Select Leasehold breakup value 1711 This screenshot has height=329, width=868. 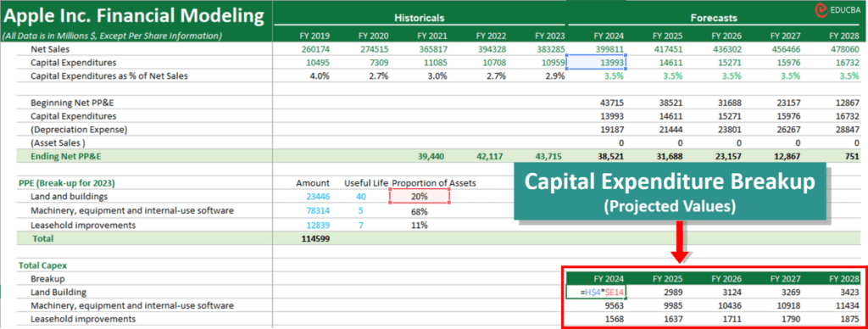click(x=732, y=319)
